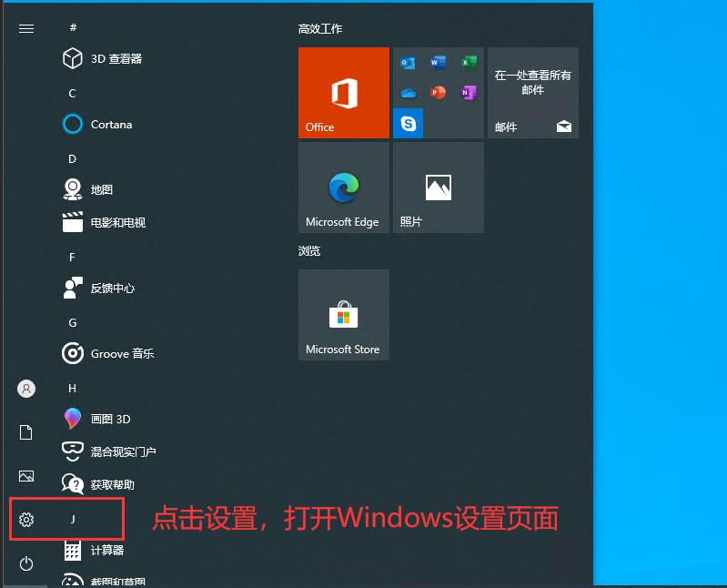727x588 pixels.
Task: Click the J letter header
Action: tap(73, 520)
